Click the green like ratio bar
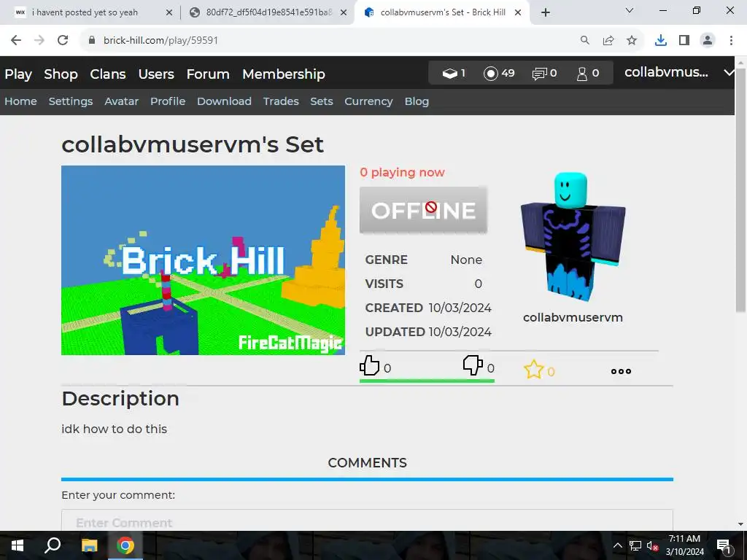 click(427, 381)
